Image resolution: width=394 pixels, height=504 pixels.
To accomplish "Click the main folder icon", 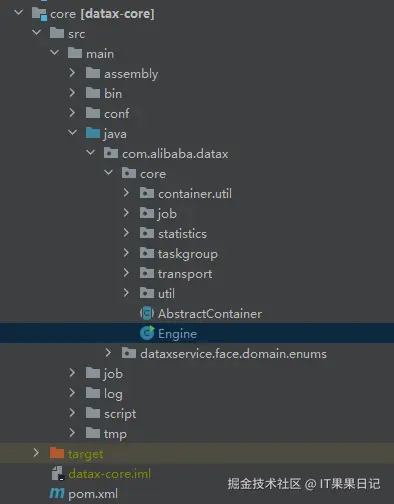I will (x=75, y=53).
